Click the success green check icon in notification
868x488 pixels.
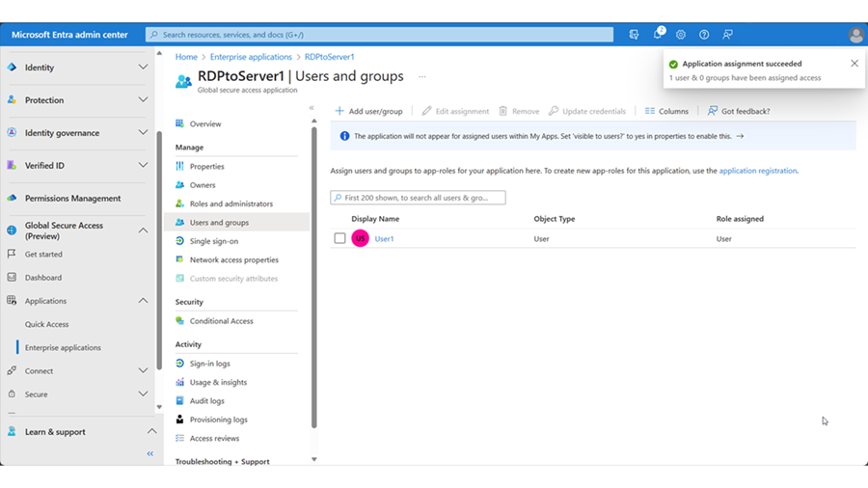point(673,65)
